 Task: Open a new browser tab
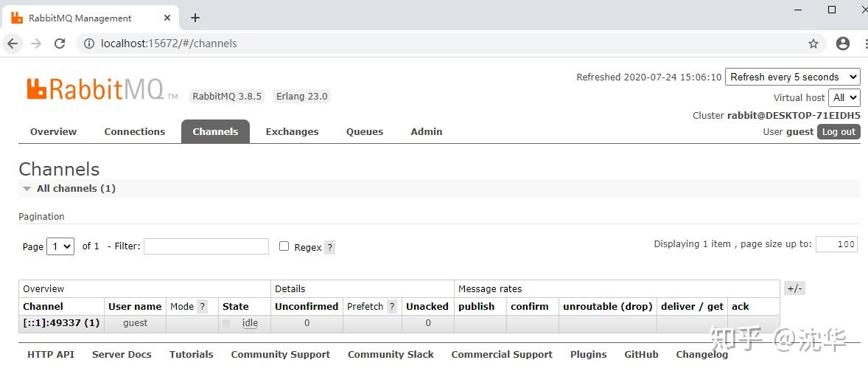click(195, 18)
